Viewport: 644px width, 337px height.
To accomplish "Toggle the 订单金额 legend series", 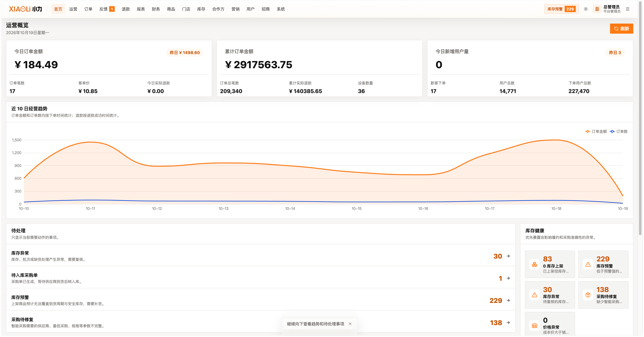I will (596, 132).
